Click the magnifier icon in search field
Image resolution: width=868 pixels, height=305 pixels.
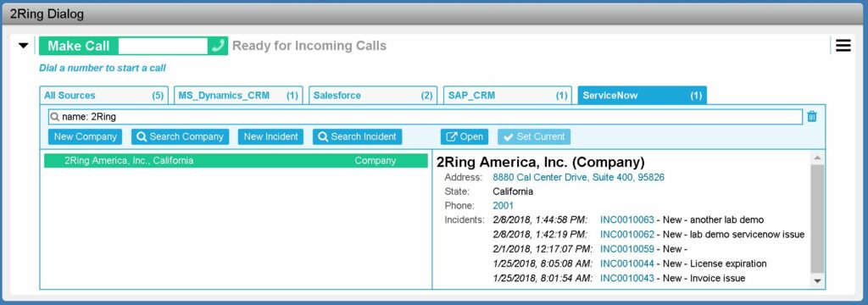tap(55, 117)
